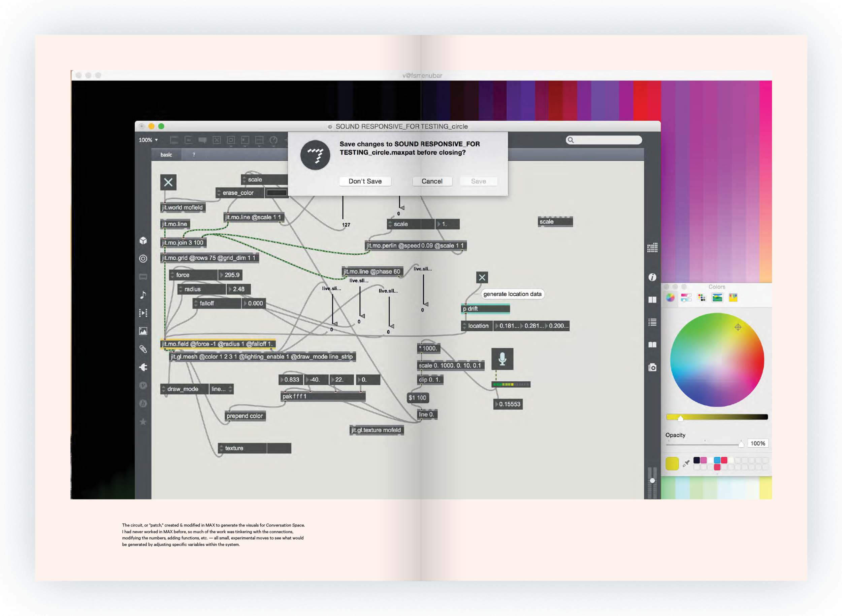Click the brightness slider in Colors panel

click(x=717, y=417)
